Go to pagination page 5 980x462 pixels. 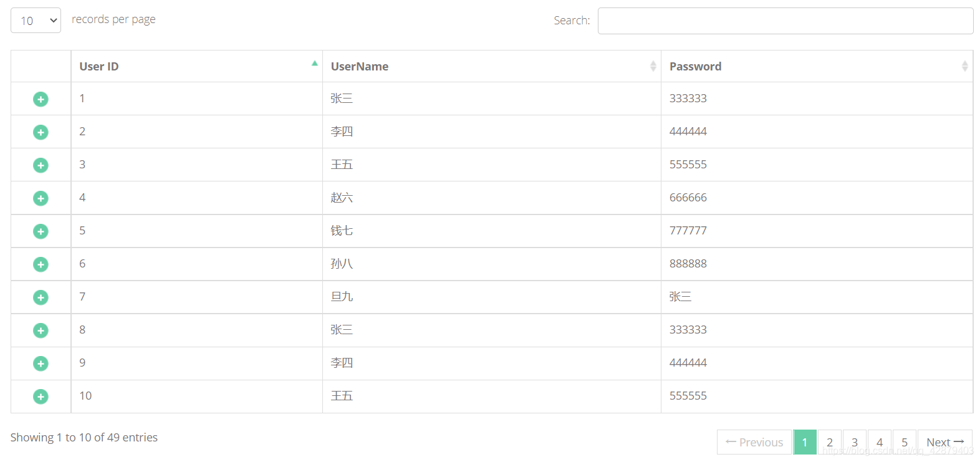coord(905,442)
